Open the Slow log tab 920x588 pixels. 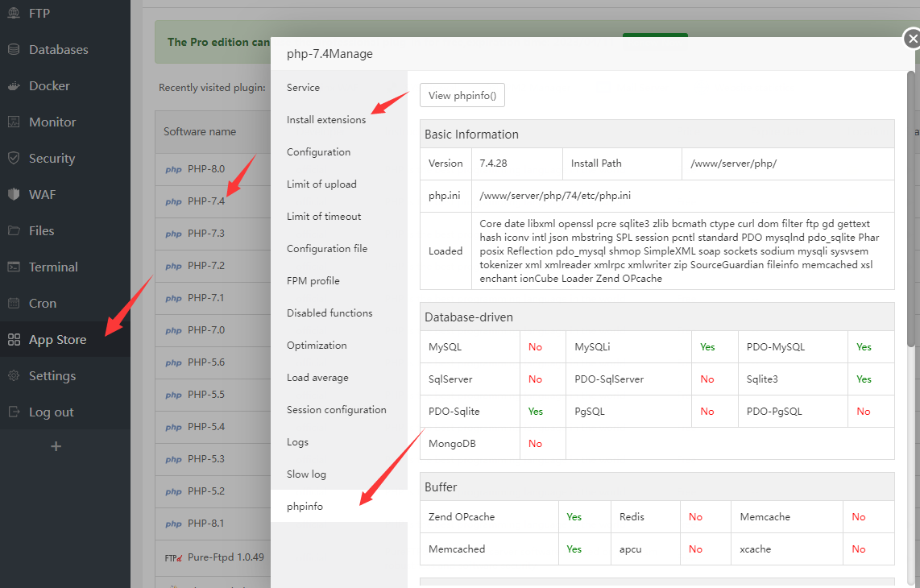pyautogui.click(x=306, y=474)
